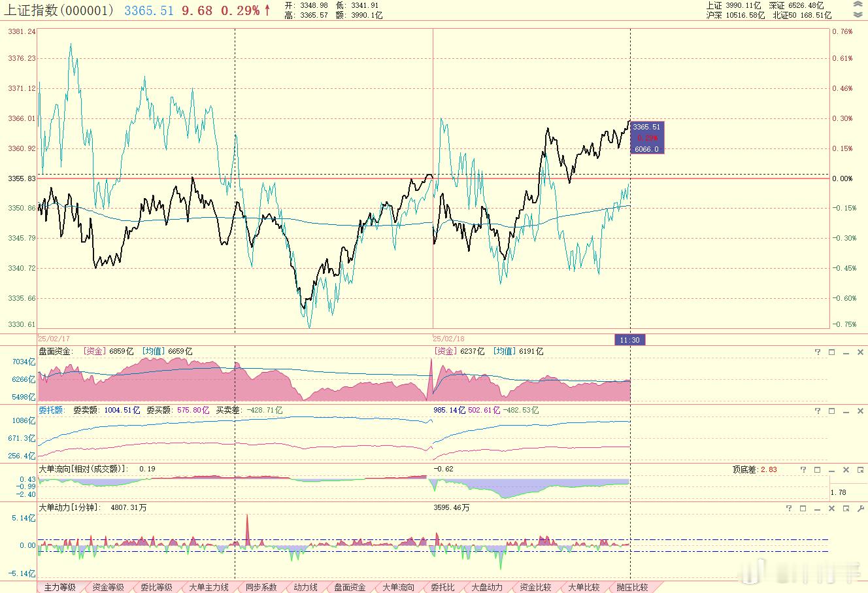868x593 pixels.
Task: Switch to the 大单主力线 tab
Action: coord(209,587)
